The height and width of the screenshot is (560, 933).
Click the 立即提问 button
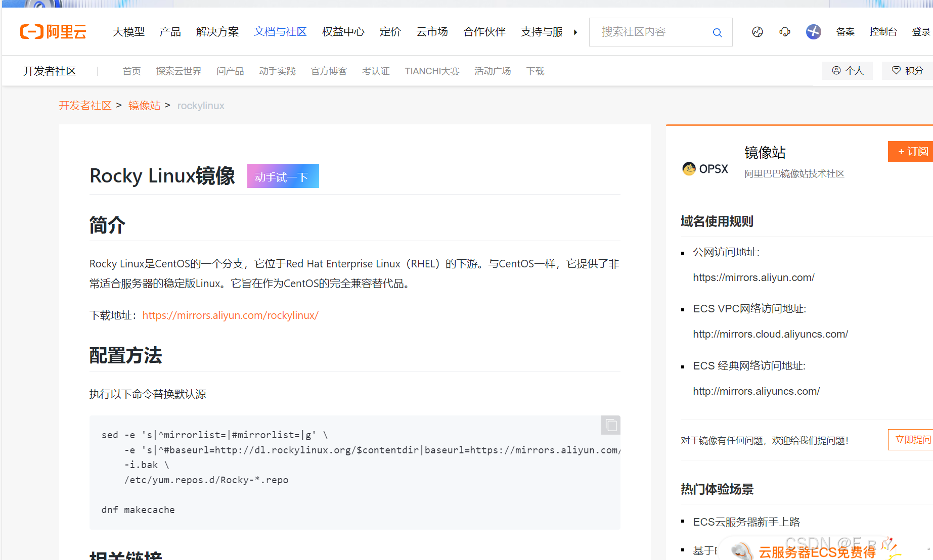click(911, 440)
